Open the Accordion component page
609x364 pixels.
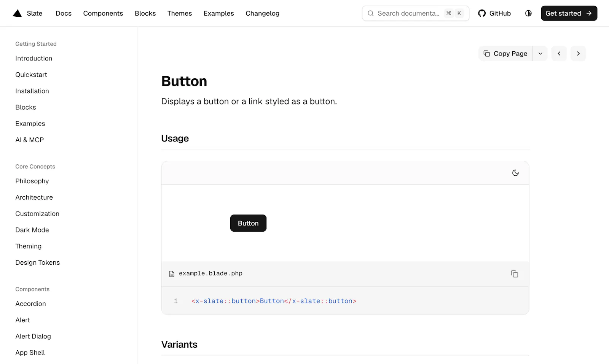[x=31, y=304]
